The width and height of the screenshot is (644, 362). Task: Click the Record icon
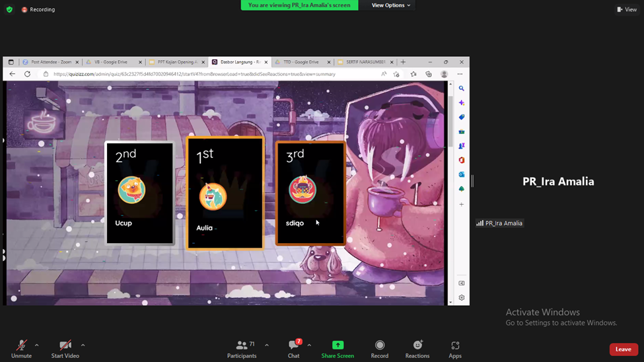point(380,345)
